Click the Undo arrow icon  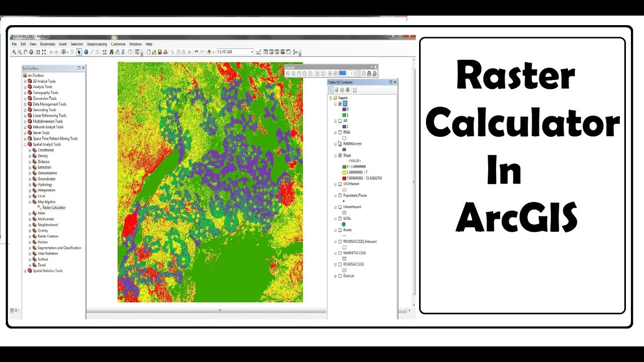tap(196, 52)
